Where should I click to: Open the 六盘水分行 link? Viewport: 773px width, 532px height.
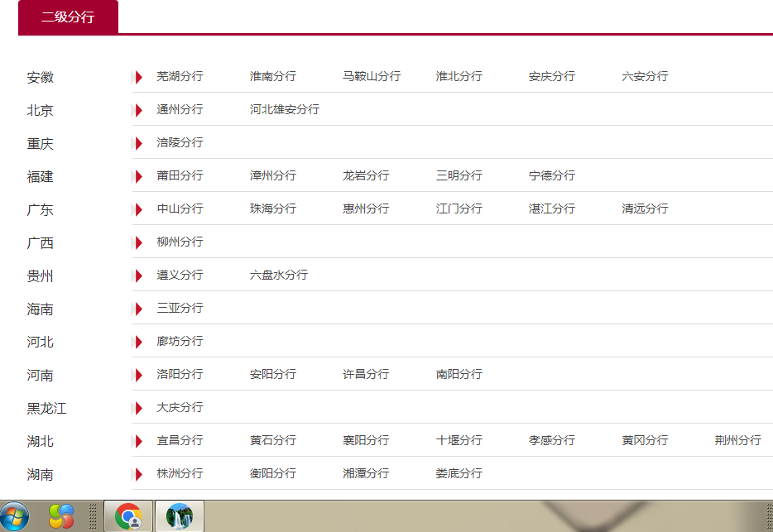coord(279,275)
